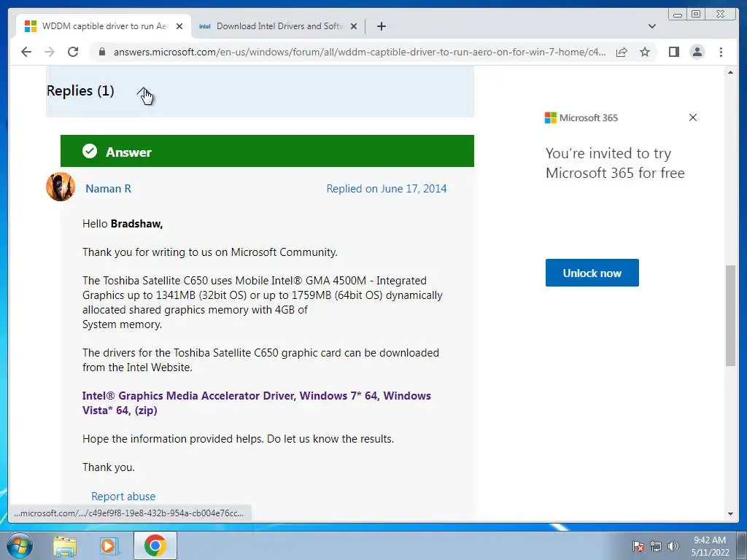Click the Show desktop button

[x=742, y=545]
